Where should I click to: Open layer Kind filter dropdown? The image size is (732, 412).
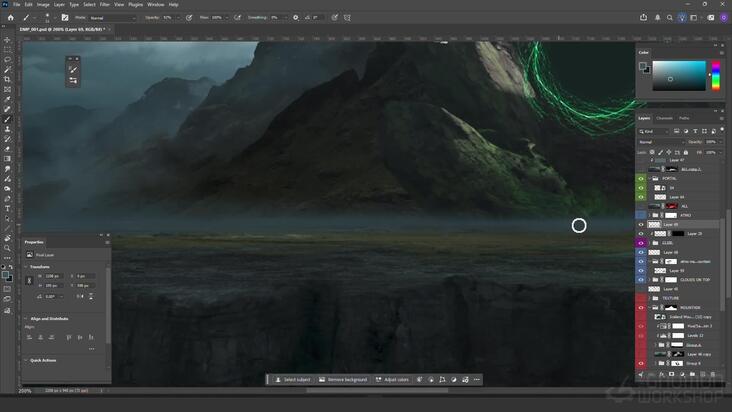pyautogui.click(x=654, y=132)
